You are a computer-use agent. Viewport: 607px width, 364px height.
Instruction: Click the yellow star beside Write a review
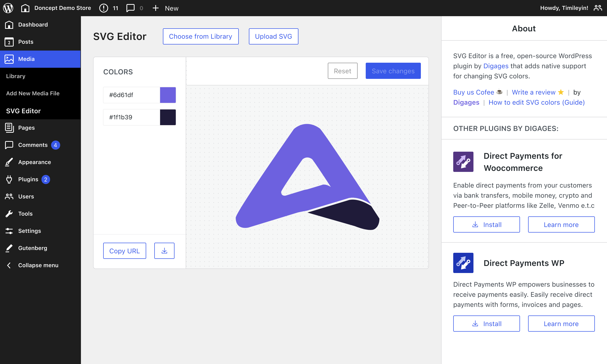coord(561,92)
